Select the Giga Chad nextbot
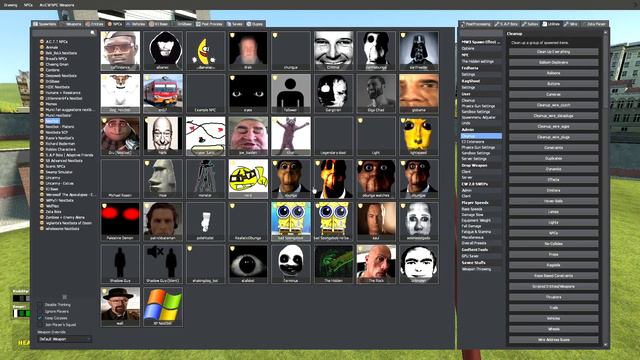 point(376,93)
